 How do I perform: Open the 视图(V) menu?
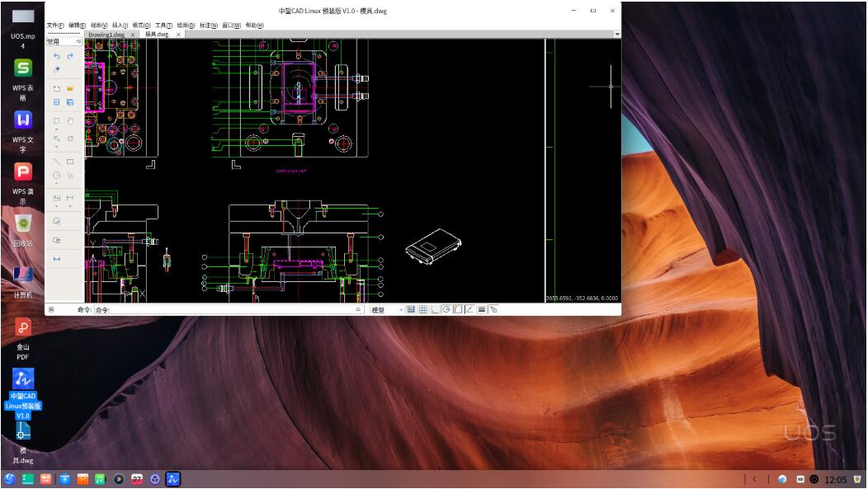pos(99,26)
